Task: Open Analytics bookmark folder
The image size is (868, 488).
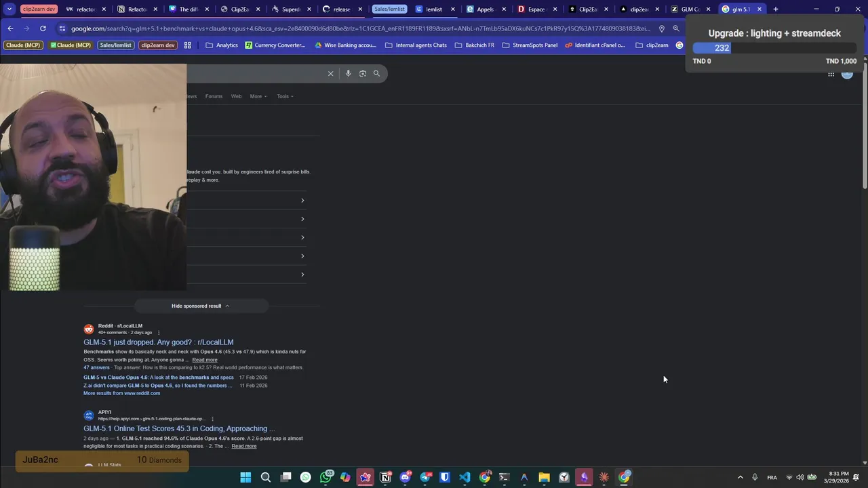Action: click(221, 45)
